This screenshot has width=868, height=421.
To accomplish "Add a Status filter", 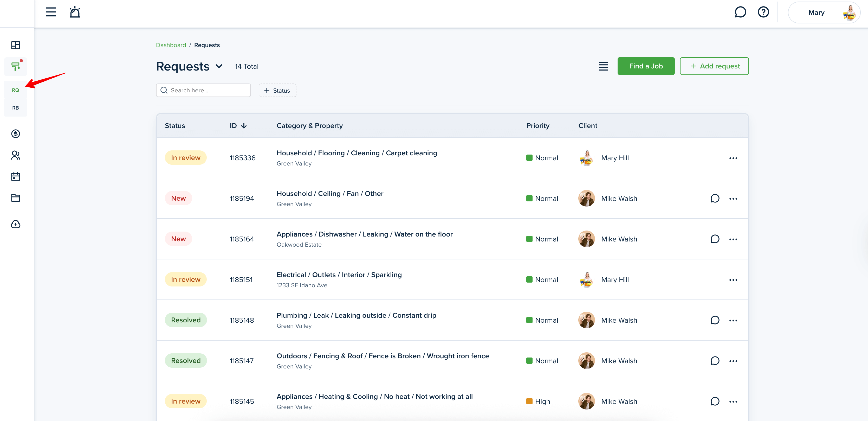I will 277,90.
